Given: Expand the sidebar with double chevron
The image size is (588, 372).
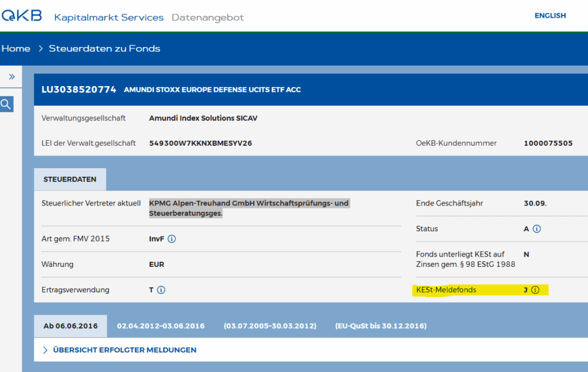Looking at the screenshot, I should point(11,77).
